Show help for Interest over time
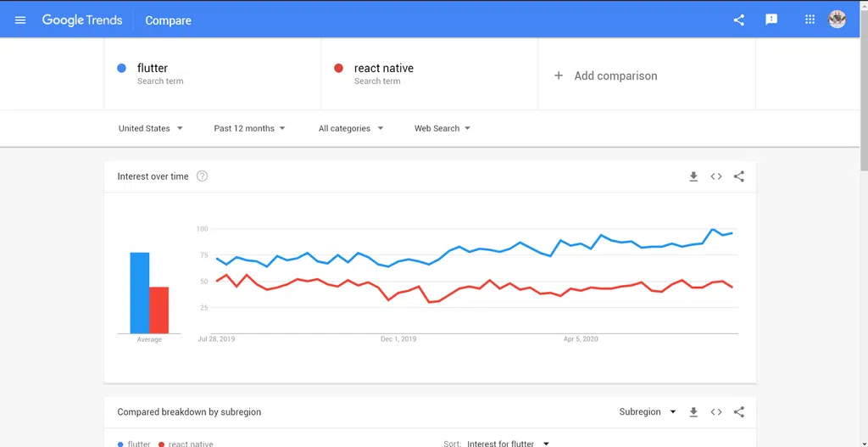Viewport: 868px width, 447px height. pos(202,176)
